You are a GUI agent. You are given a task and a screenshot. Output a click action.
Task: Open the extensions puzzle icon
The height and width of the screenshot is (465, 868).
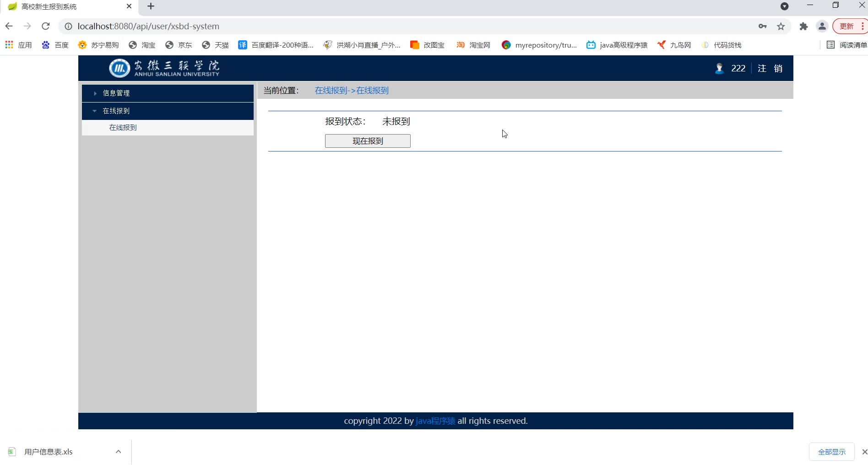804,27
